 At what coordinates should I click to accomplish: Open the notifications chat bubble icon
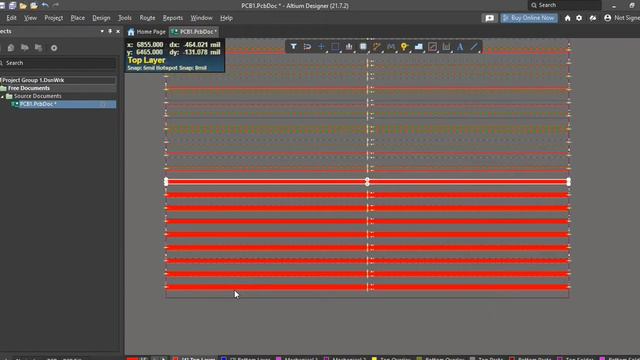click(489, 18)
